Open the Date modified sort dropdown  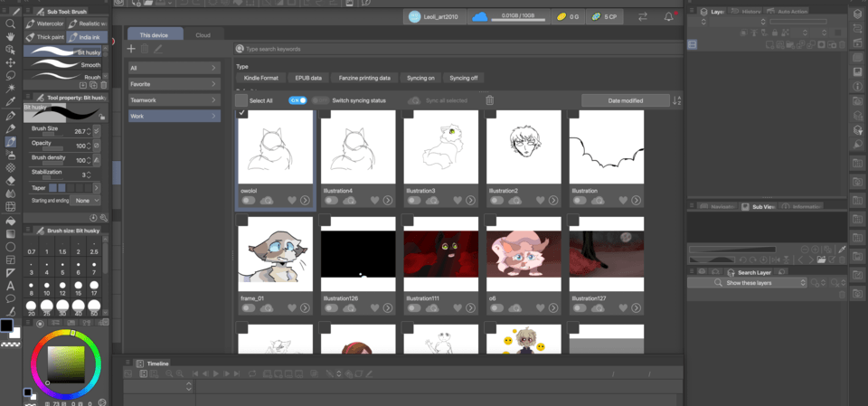(626, 100)
